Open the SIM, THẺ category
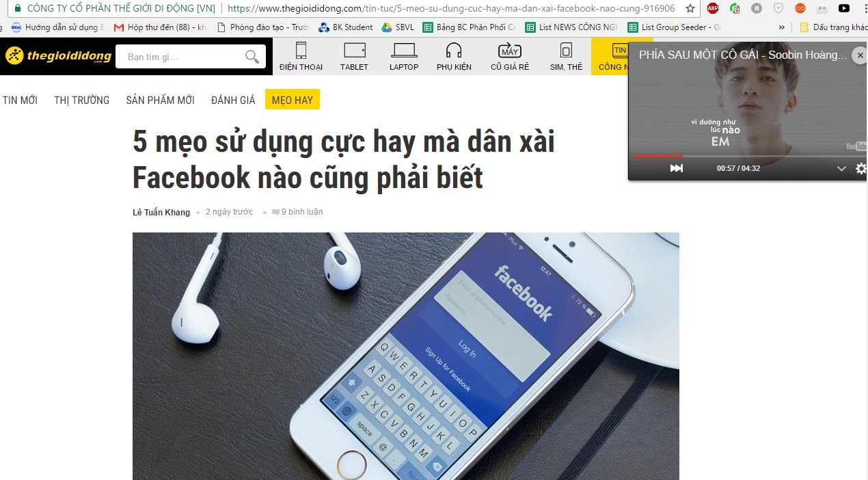The width and height of the screenshot is (868, 480). tap(566, 56)
